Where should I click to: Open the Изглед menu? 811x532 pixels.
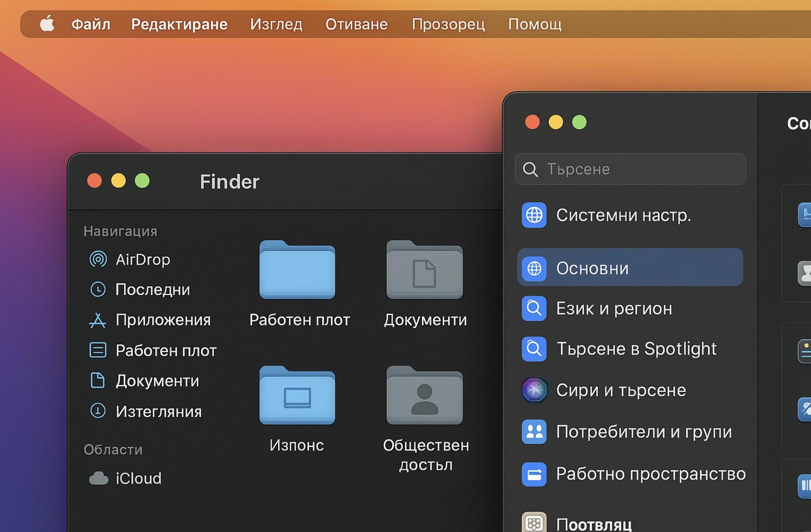276,24
